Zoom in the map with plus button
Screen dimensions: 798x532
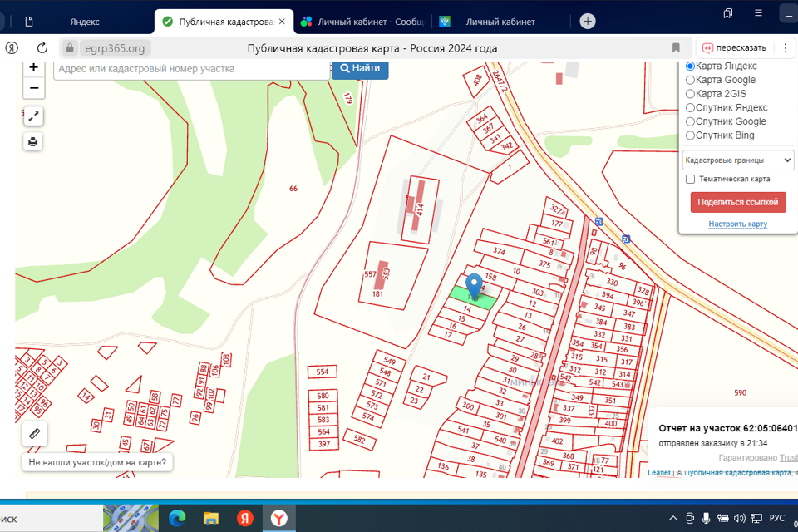33,68
